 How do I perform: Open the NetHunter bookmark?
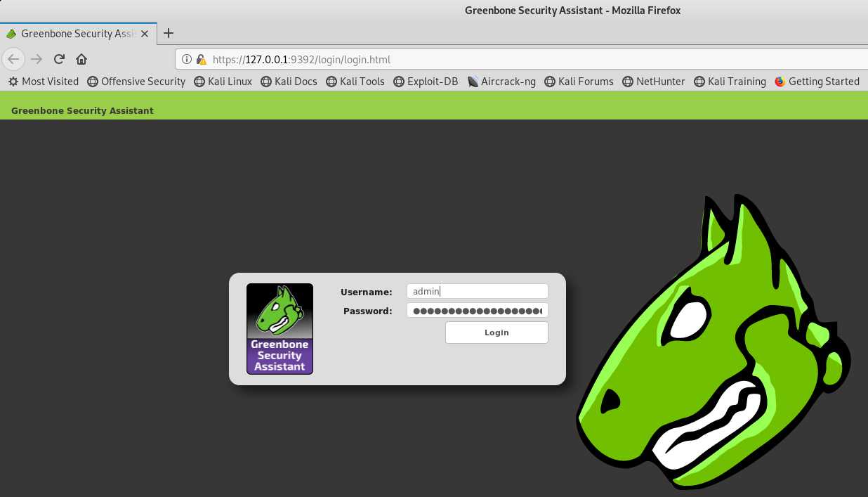[x=653, y=82]
